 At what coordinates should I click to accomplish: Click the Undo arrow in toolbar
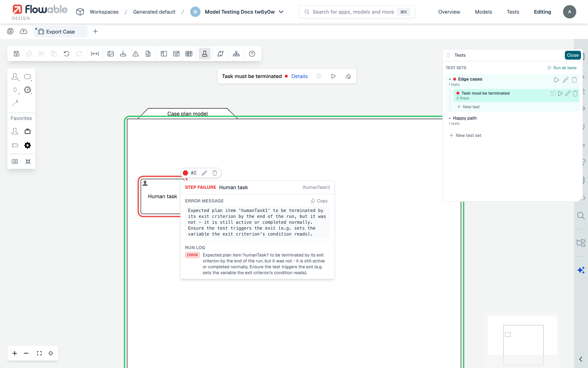(x=66, y=54)
